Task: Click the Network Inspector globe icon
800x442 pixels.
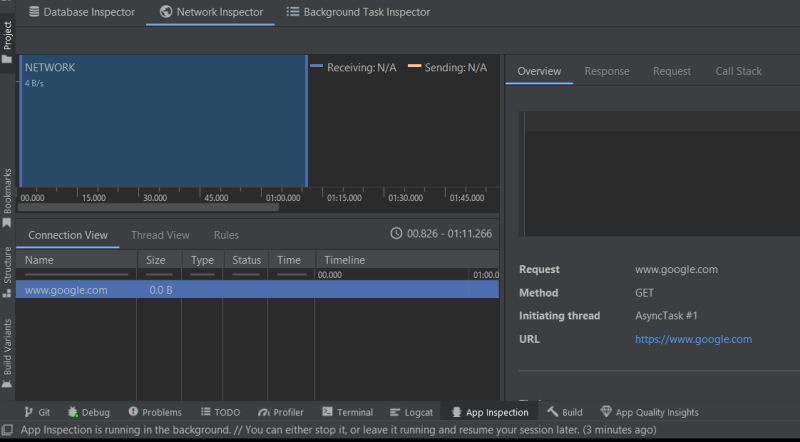Action: pyautogui.click(x=166, y=12)
